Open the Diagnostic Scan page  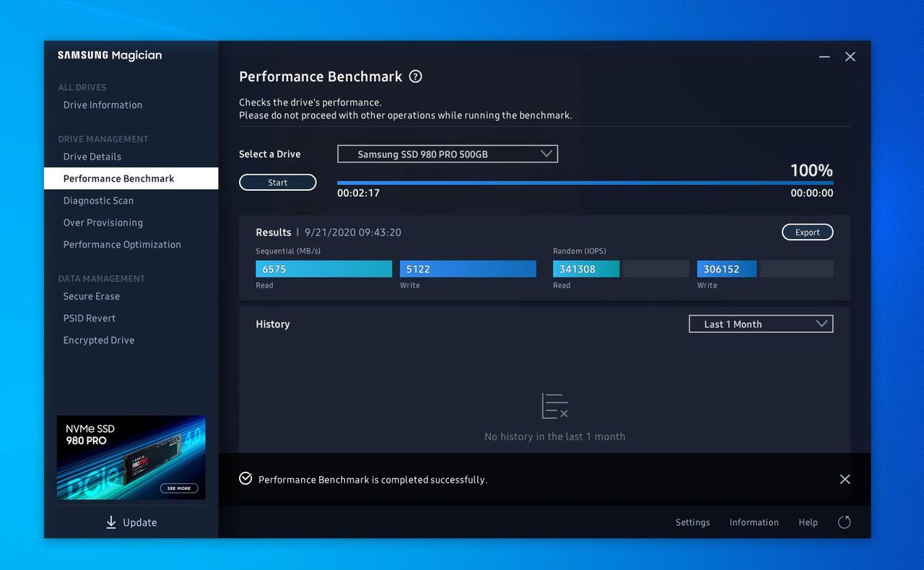(98, 201)
